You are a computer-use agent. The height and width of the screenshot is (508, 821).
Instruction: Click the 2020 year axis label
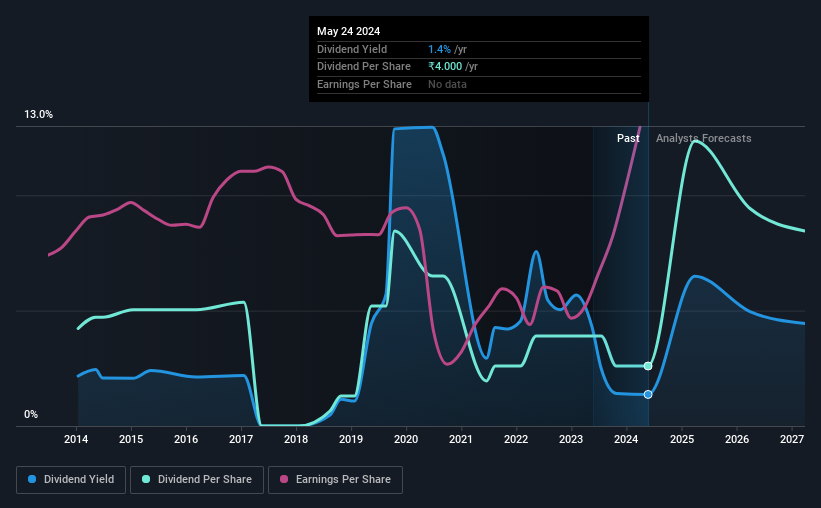click(406, 439)
